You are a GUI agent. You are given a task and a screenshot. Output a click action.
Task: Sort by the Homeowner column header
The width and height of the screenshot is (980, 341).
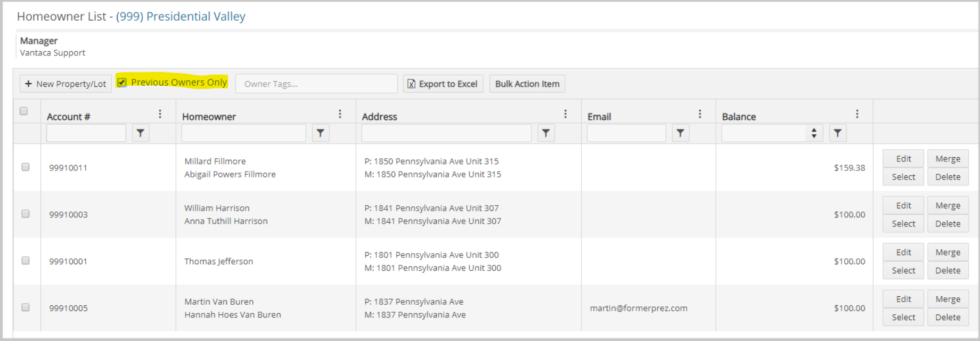209,117
